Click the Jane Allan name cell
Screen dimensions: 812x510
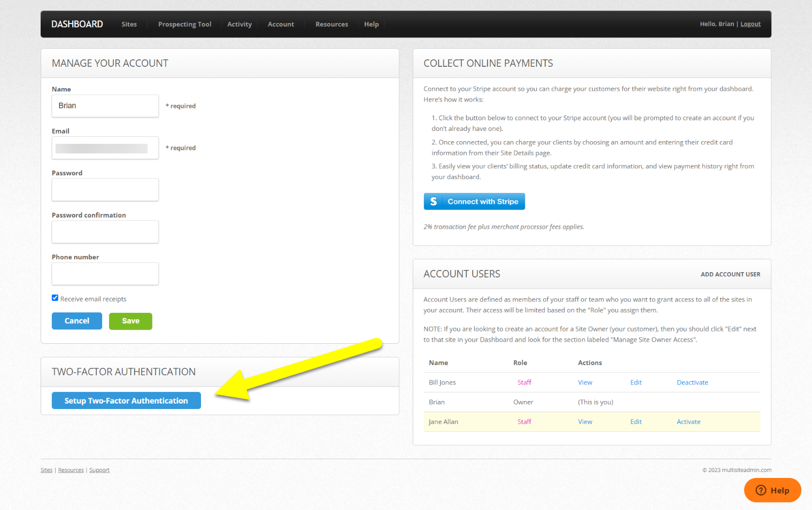point(443,422)
